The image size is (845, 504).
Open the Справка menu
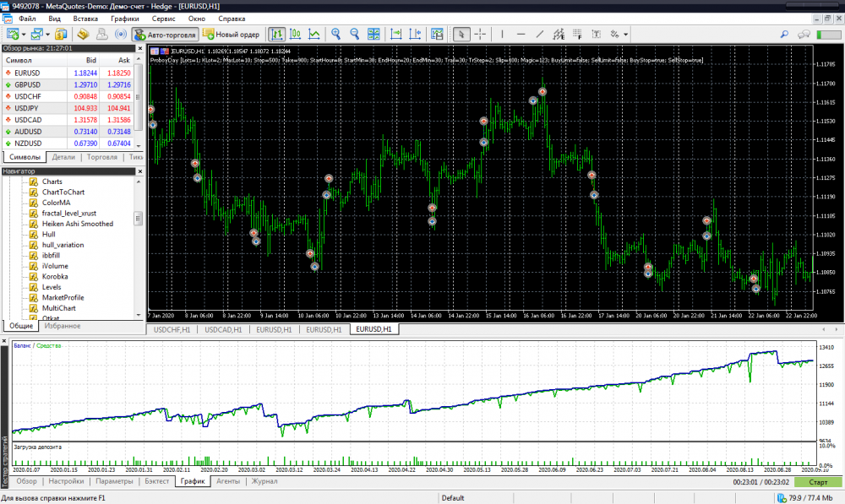[x=232, y=19]
